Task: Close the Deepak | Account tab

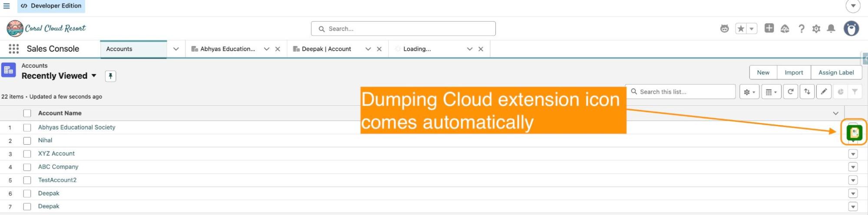Action: point(380,49)
